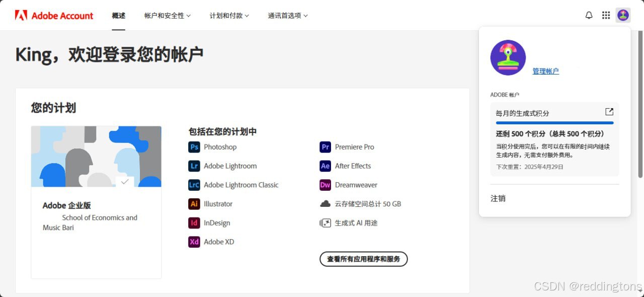
Task: Click the After Effects label
Action: point(353,166)
